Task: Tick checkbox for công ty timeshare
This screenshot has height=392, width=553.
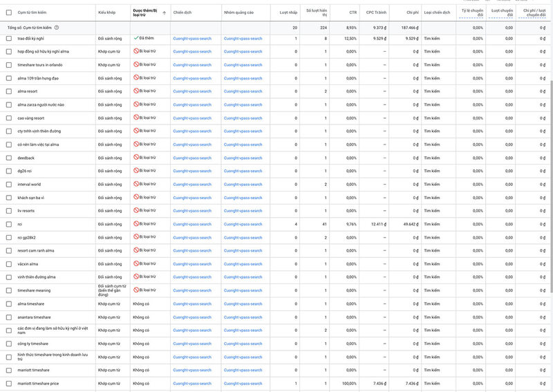Action: 9,344
